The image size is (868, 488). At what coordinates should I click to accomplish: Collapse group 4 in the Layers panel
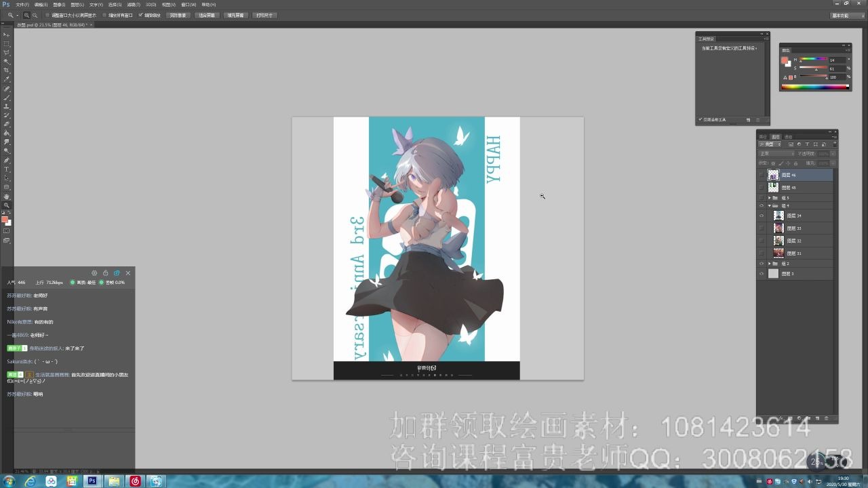(769, 205)
